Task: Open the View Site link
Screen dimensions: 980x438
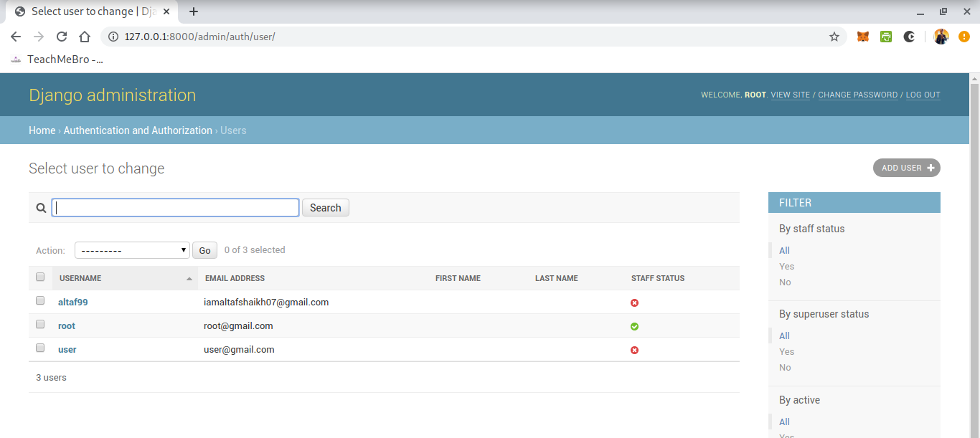Action: pyautogui.click(x=790, y=95)
